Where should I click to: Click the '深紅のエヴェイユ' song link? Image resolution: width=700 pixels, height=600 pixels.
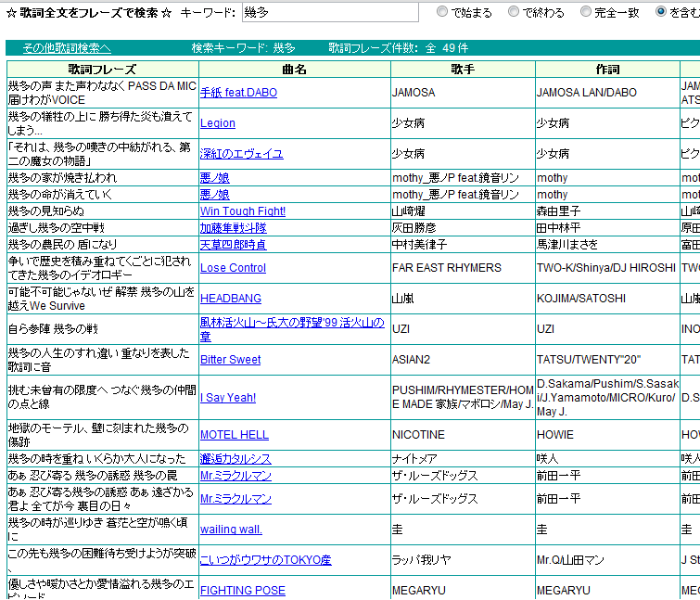pyautogui.click(x=241, y=154)
